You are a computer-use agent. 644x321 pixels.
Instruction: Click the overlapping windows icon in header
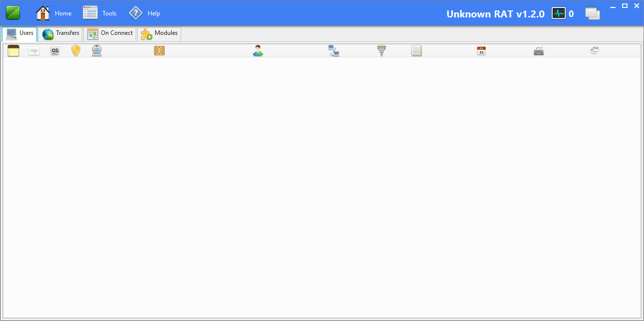(592, 14)
